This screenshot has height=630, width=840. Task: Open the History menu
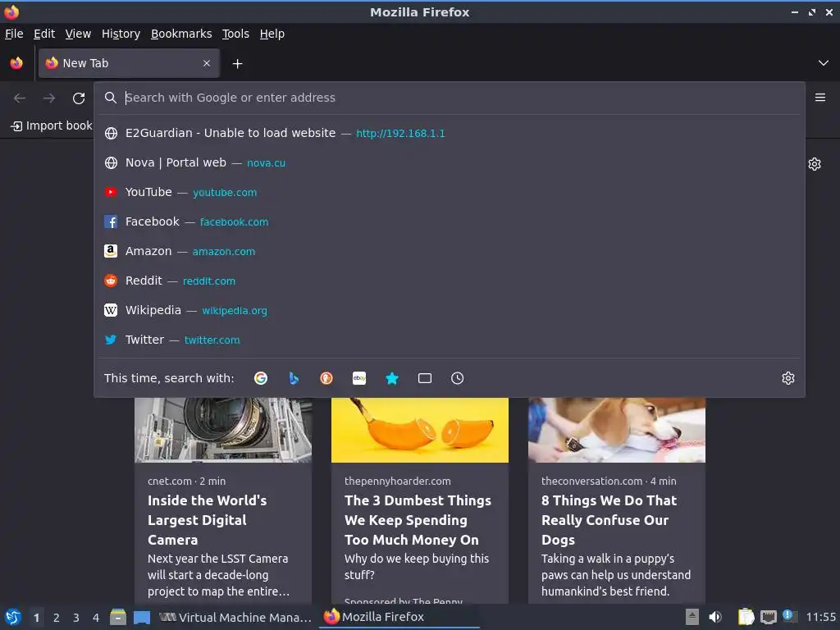click(x=121, y=34)
